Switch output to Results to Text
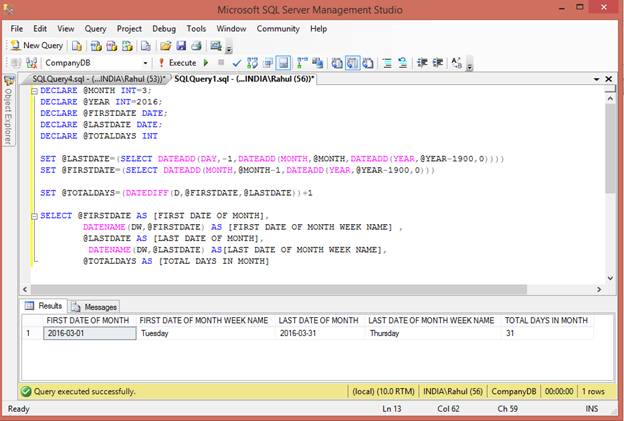The height and width of the screenshot is (421, 624). (x=337, y=63)
